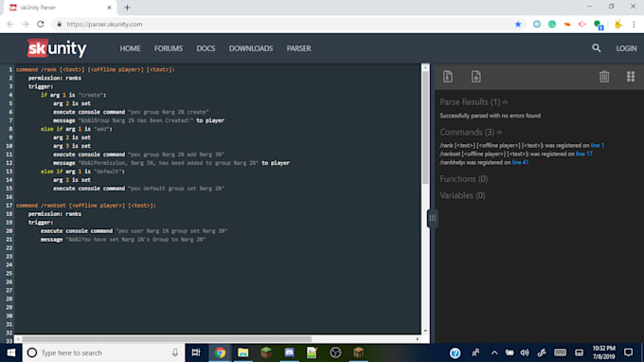Image resolution: width=644 pixels, height=362 pixels.
Task: Open the Notepad++ taskbar icon
Action: 313,353
